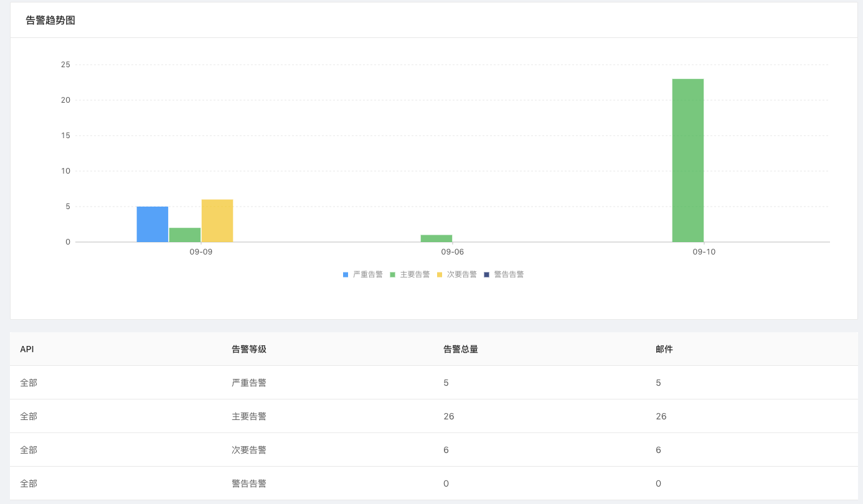Hide 主要告警 series via its legend label
The image size is (863, 504).
coord(415,274)
